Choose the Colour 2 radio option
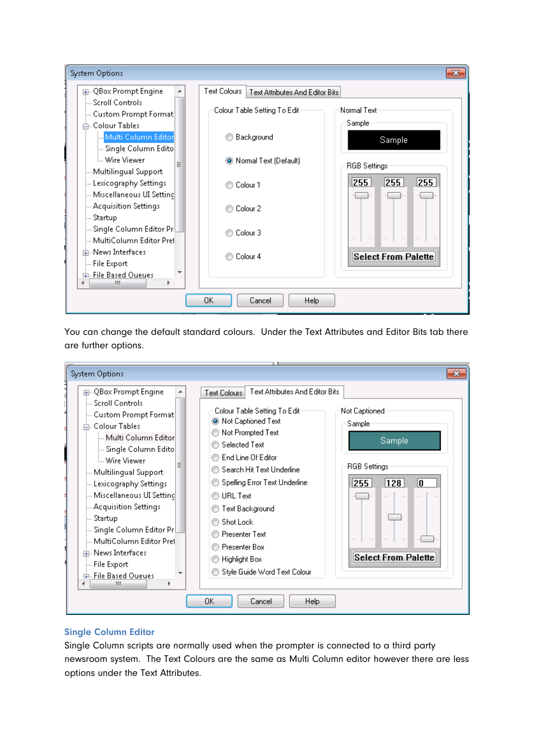 [x=229, y=209]
